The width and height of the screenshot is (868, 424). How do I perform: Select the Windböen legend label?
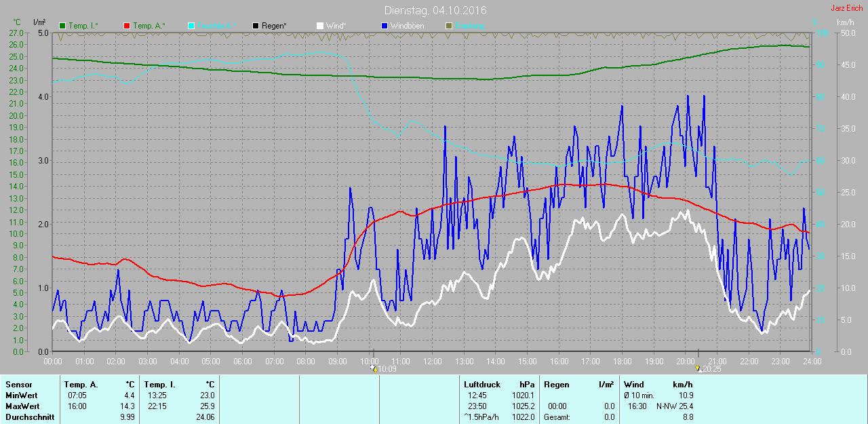point(408,26)
